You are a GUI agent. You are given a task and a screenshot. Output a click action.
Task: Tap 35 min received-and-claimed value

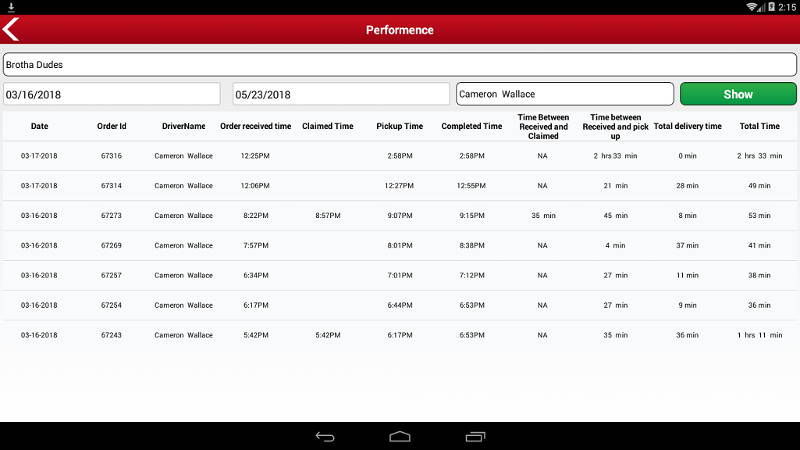543,215
